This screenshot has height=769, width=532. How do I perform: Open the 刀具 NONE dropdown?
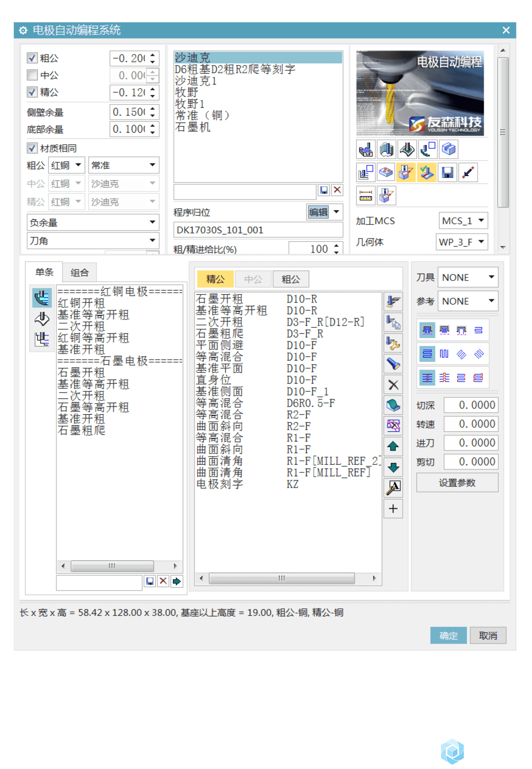click(468, 277)
